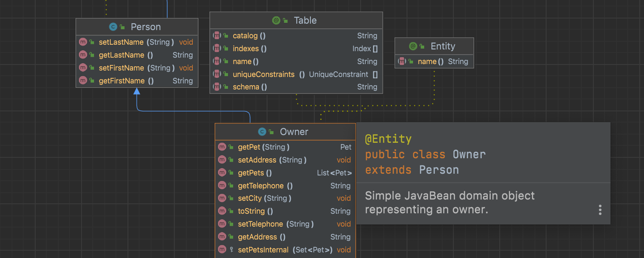The width and height of the screenshot is (644, 258).
Task: Click UniqueConstraint return type in Table
Action: click(x=339, y=74)
